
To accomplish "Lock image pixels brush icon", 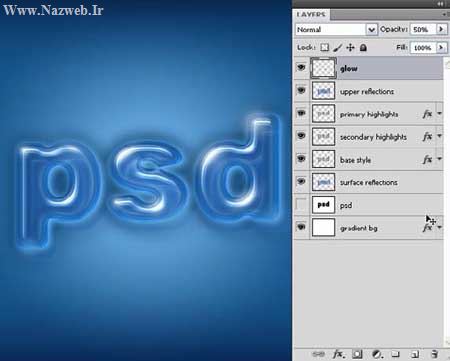I will (x=338, y=48).
